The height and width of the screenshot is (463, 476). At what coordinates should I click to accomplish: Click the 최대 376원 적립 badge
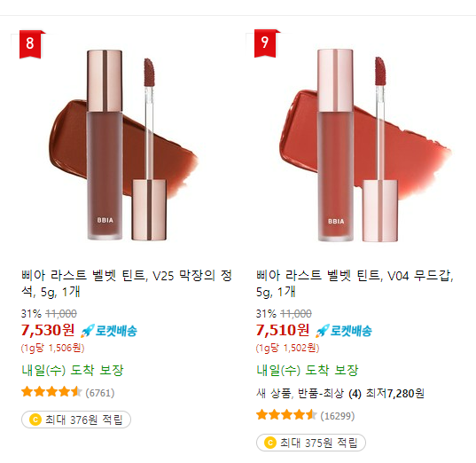[76, 420]
